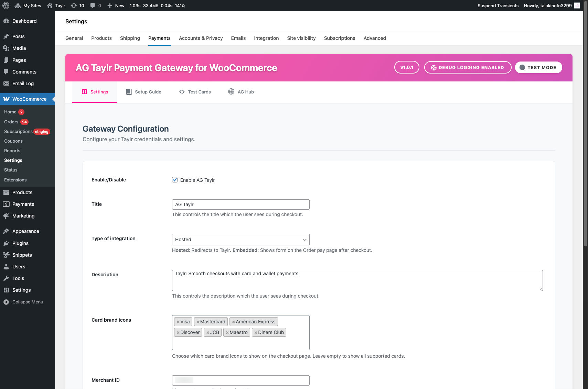Click the plus icon for New content
The width and height of the screenshot is (588, 389).
point(110,5)
